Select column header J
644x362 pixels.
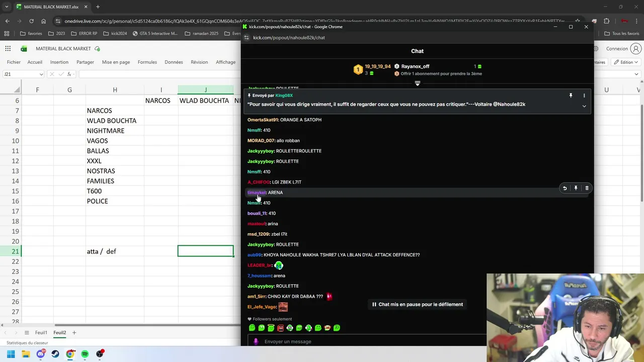pyautogui.click(x=205, y=90)
